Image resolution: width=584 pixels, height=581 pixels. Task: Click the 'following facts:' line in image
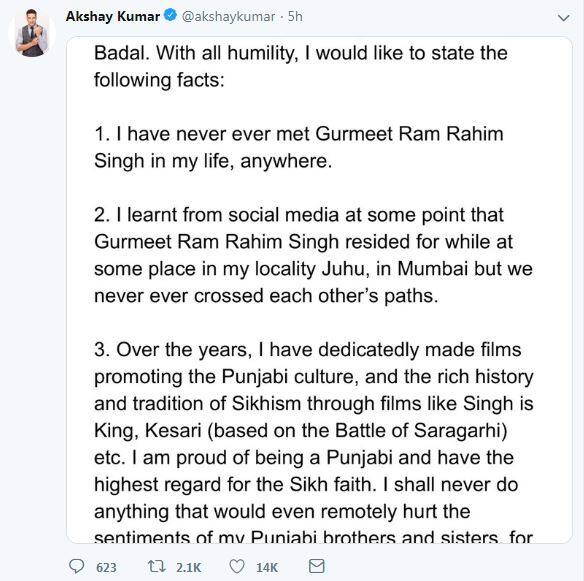(159, 80)
